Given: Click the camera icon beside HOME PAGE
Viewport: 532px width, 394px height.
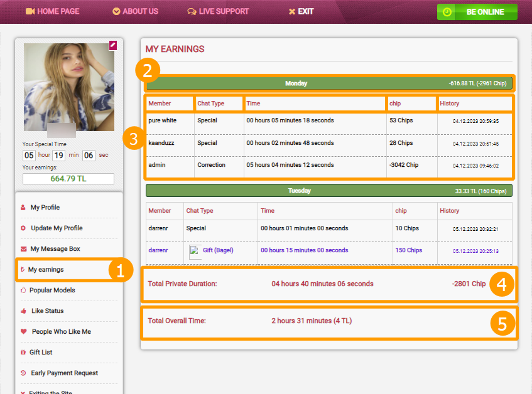Looking at the screenshot, I should coord(30,11).
